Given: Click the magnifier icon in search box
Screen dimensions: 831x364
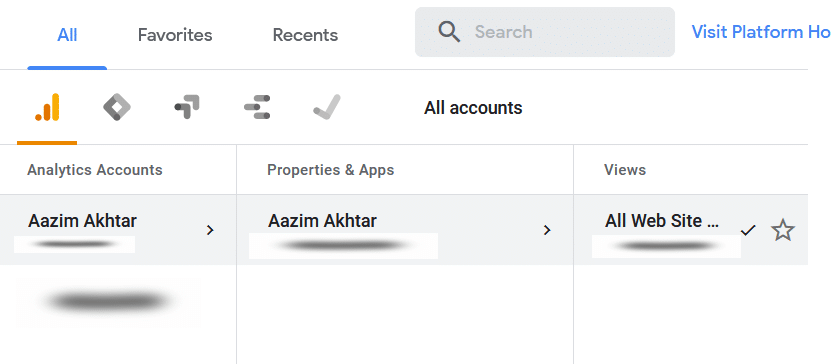Looking at the screenshot, I should [449, 32].
